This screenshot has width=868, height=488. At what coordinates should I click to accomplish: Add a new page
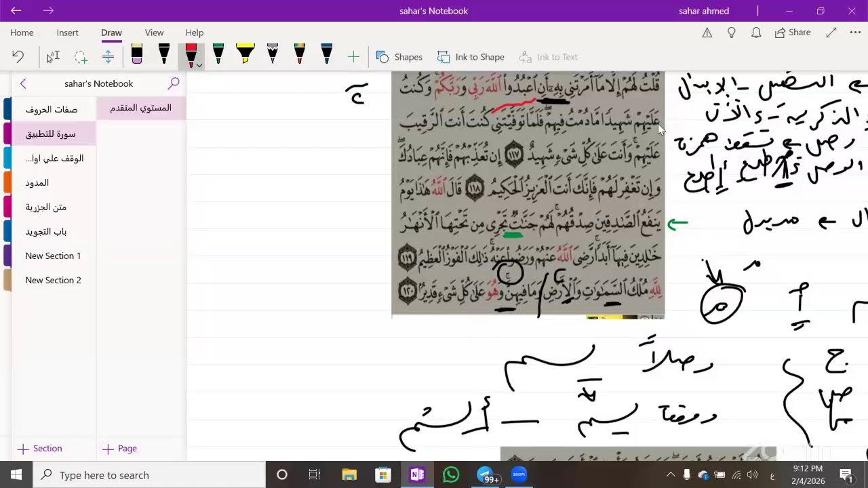tap(120, 448)
